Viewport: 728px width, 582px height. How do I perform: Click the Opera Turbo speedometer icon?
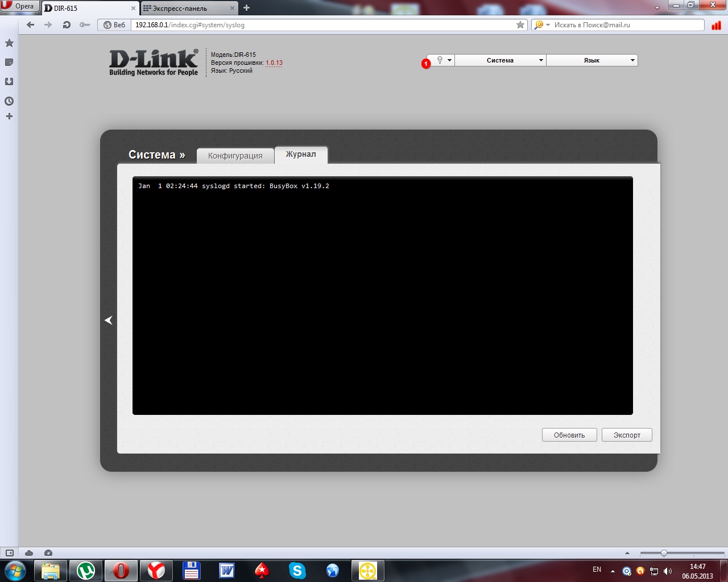(x=48, y=553)
